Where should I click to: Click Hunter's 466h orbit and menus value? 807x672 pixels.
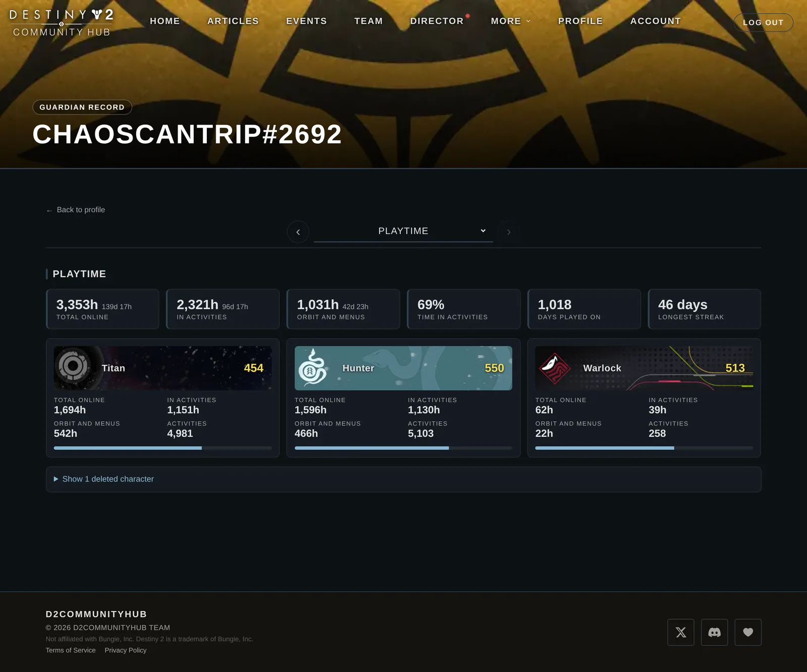[x=306, y=434]
